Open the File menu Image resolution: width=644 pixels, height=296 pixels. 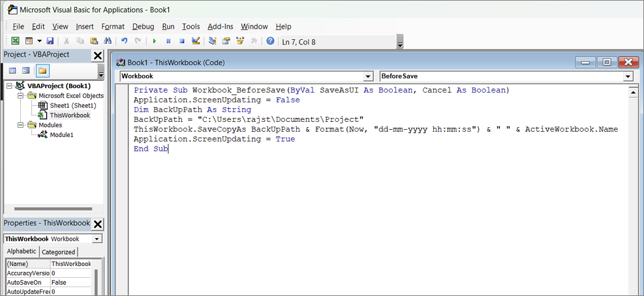click(x=18, y=27)
